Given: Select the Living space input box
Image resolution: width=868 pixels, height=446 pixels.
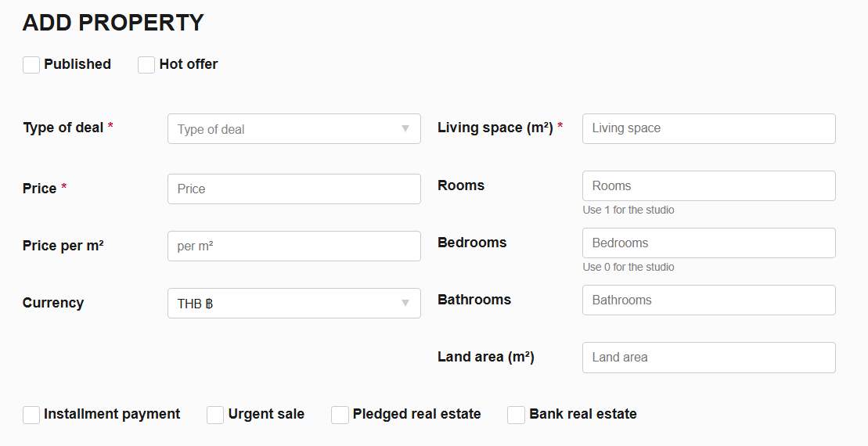Looking at the screenshot, I should point(708,128).
